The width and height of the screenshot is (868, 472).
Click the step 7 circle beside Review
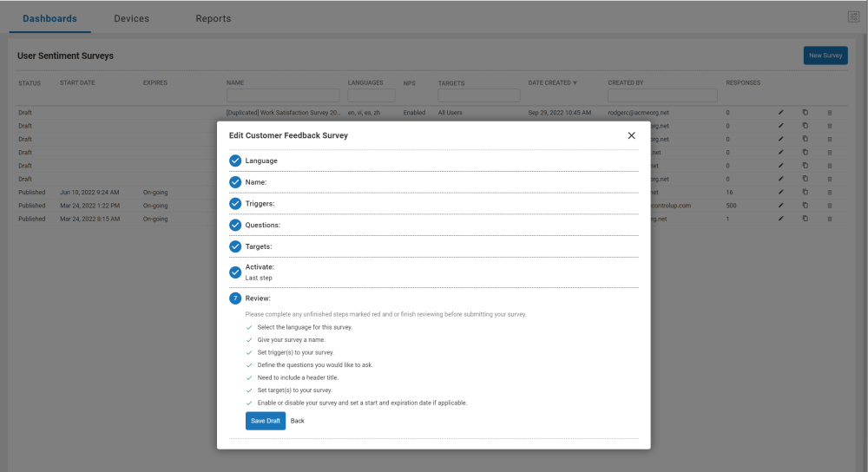[x=235, y=298]
